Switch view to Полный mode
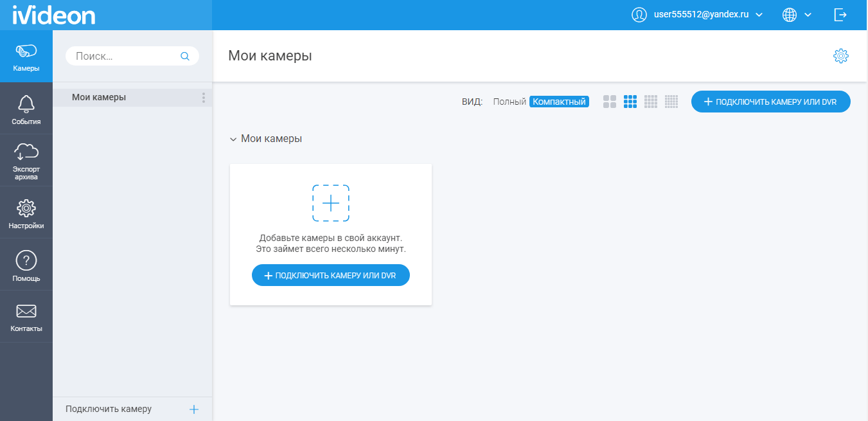The image size is (868, 421). coord(509,102)
